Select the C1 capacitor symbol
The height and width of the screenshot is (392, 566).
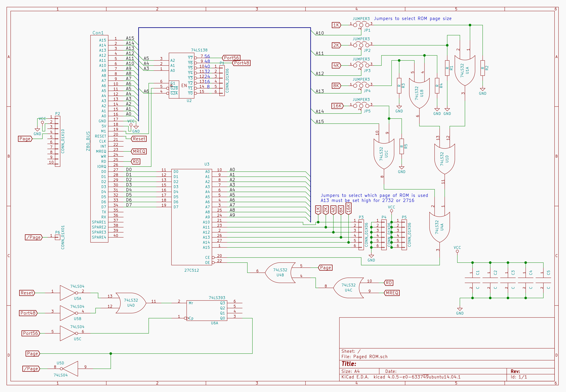coord(472,280)
